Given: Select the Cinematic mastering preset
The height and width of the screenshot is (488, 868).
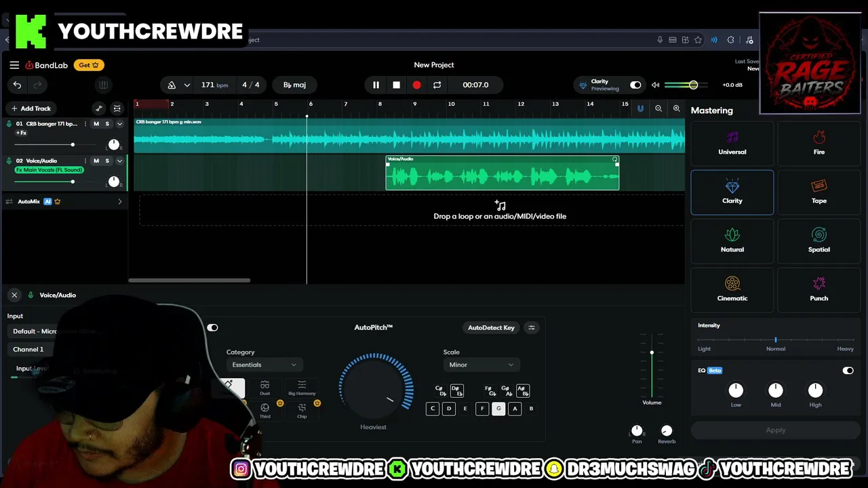Looking at the screenshot, I should click(x=732, y=290).
